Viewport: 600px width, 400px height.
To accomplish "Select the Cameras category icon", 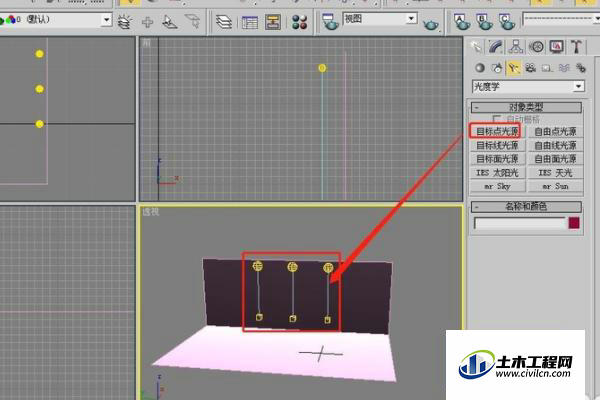I will (530, 68).
